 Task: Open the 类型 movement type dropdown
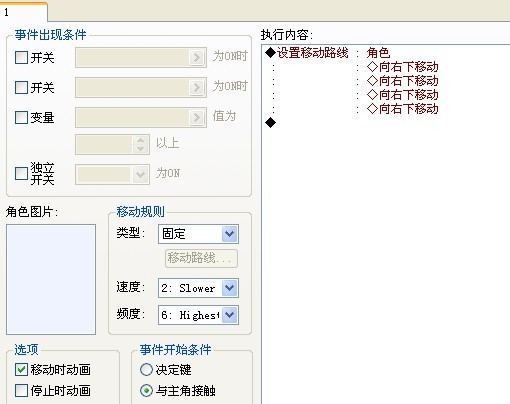tap(230, 234)
